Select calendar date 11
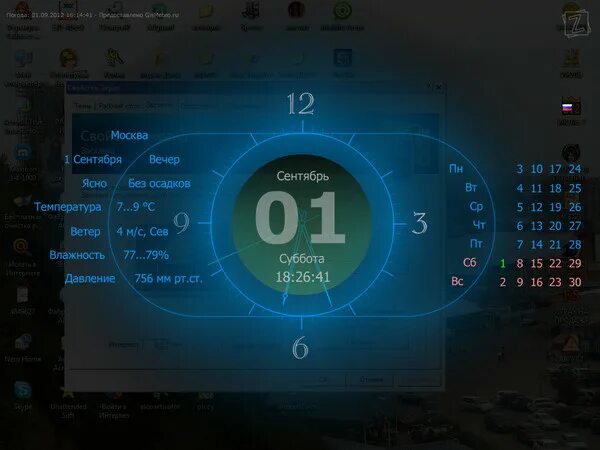 536,188
